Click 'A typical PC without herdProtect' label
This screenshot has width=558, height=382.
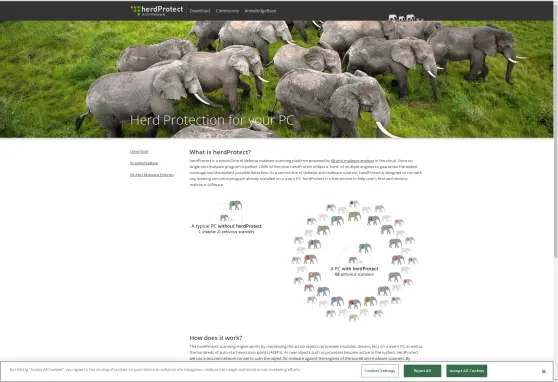(226, 226)
